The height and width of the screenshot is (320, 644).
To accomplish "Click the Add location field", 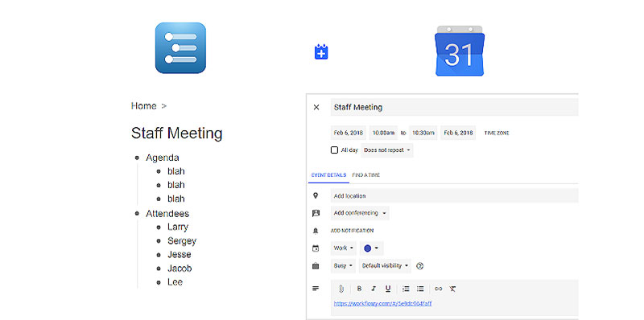I will pyautogui.click(x=454, y=195).
